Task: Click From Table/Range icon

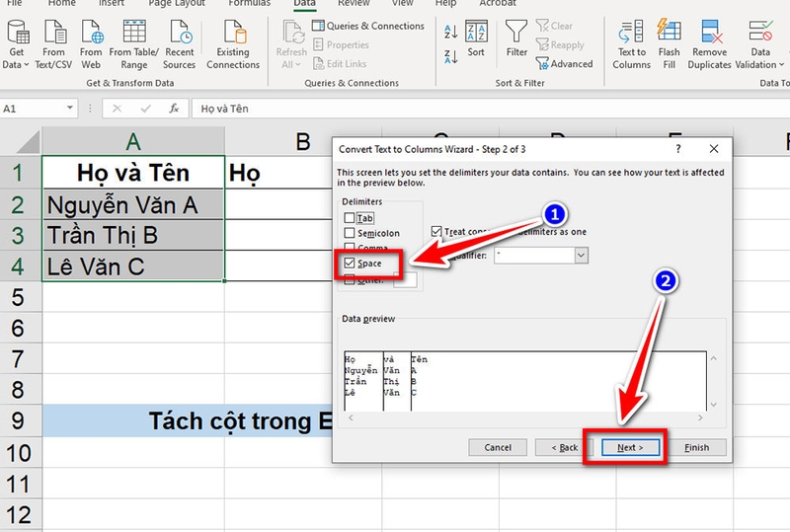Action: (134, 32)
